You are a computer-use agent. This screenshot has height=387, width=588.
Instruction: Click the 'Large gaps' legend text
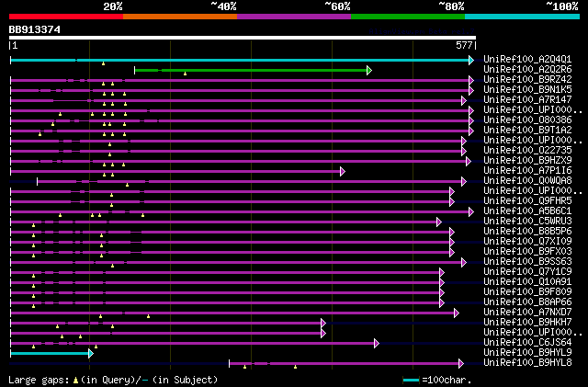coord(39,380)
